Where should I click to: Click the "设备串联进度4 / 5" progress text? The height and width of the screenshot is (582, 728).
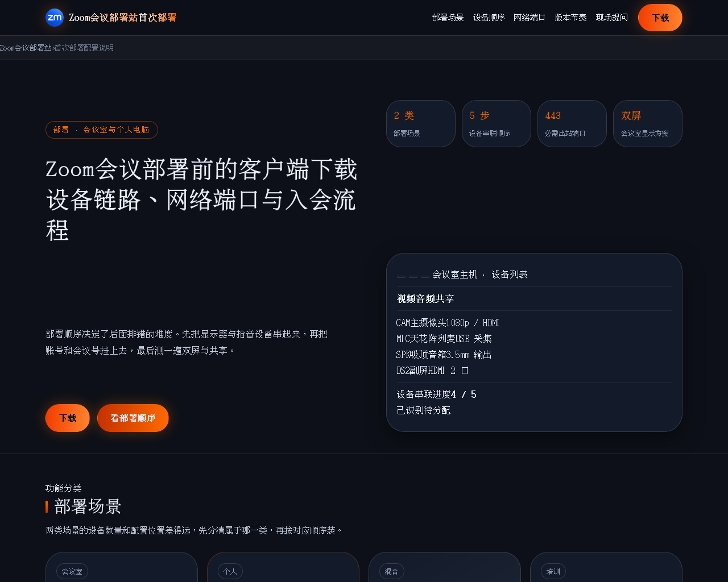(437, 394)
